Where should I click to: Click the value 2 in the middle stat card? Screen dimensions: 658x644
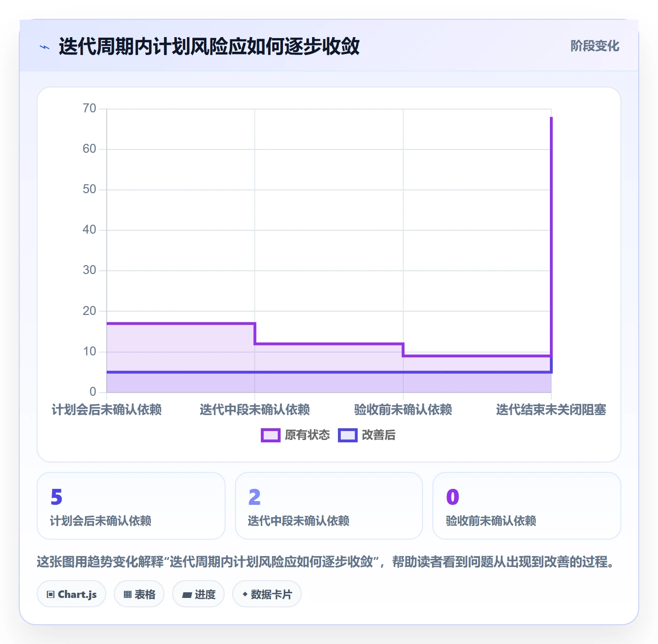tap(254, 497)
